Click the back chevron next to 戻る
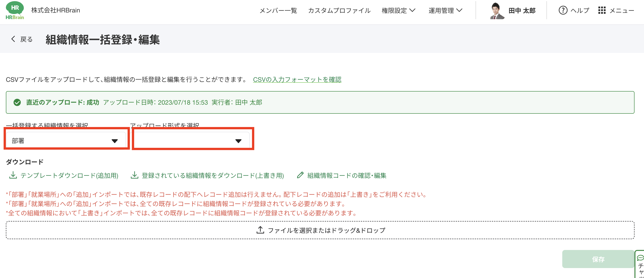 [x=13, y=39]
